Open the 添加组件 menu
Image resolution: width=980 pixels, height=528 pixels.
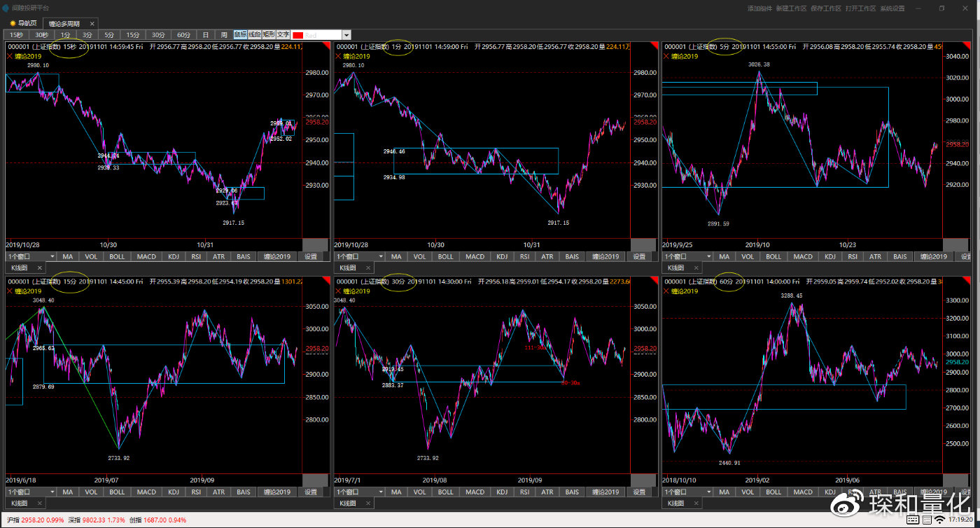coord(759,8)
